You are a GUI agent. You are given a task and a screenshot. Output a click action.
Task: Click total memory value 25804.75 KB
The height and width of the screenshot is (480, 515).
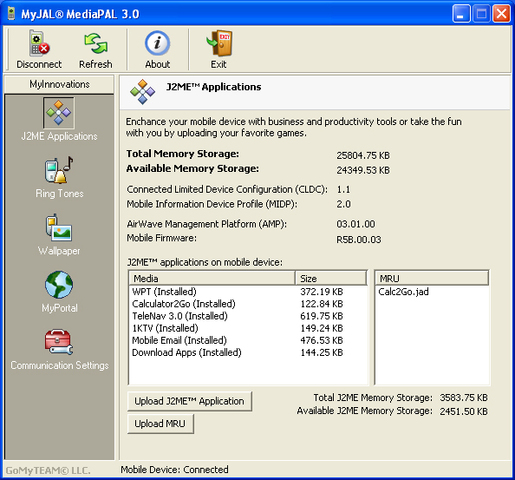click(363, 155)
